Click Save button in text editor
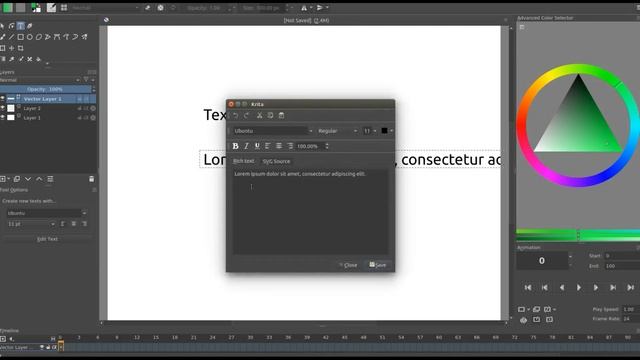Image resolution: width=640 pixels, height=360 pixels. pos(378,265)
